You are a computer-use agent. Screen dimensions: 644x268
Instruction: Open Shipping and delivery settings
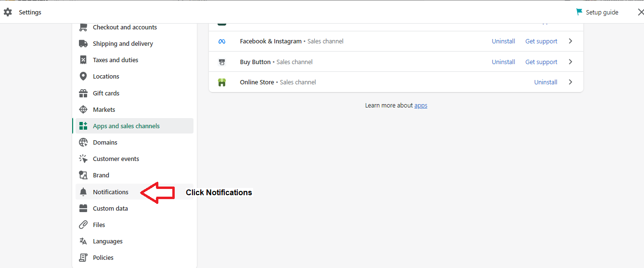click(x=134, y=43)
